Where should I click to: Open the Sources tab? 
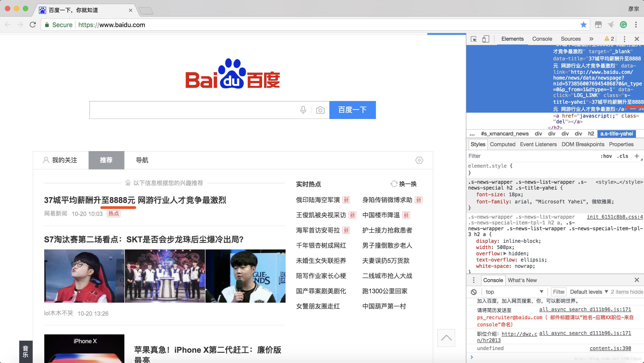(570, 39)
